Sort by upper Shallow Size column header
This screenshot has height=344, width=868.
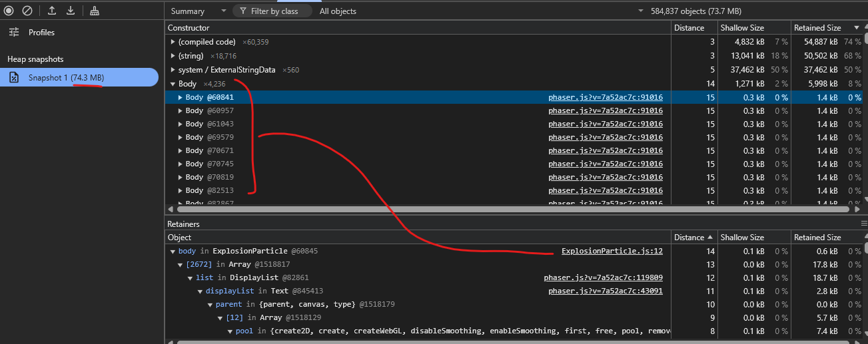pyautogui.click(x=753, y=28)
